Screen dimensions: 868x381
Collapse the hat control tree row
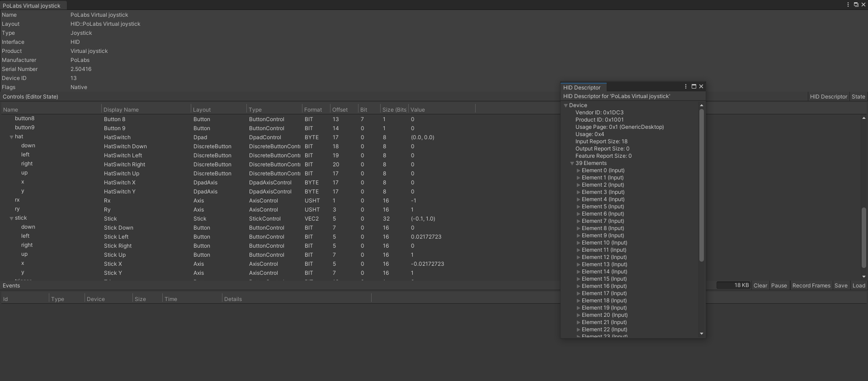(x=11, y=137)
